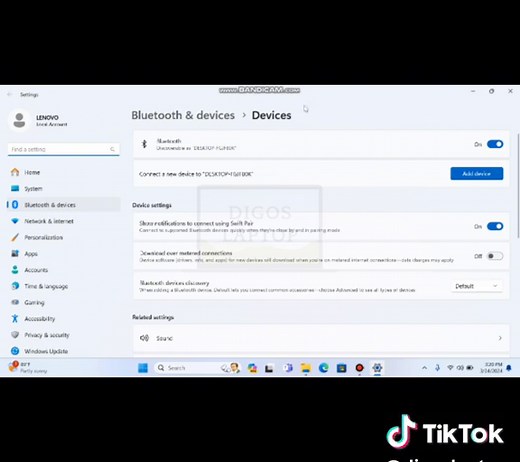Select Bluetooth & devices in the sidebar
The height and width of the screenshot is (462, 520).
63,205
